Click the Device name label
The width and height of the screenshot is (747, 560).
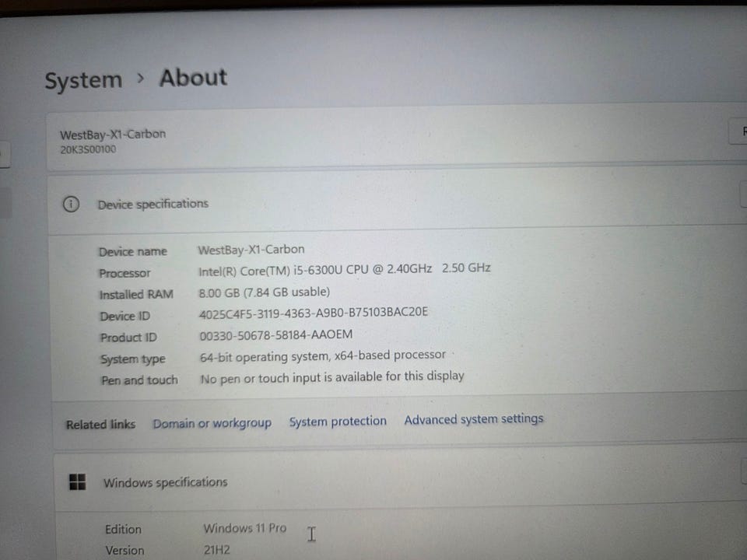click(x=133, y=252)
